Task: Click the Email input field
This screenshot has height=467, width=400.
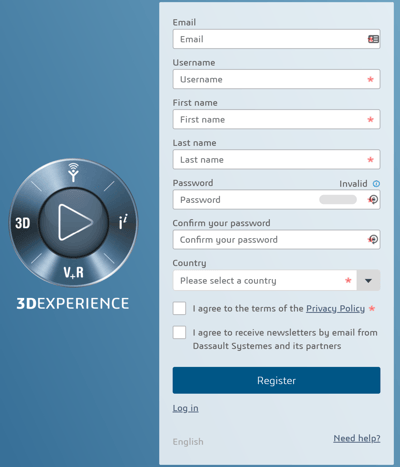Action: [276, 39]
